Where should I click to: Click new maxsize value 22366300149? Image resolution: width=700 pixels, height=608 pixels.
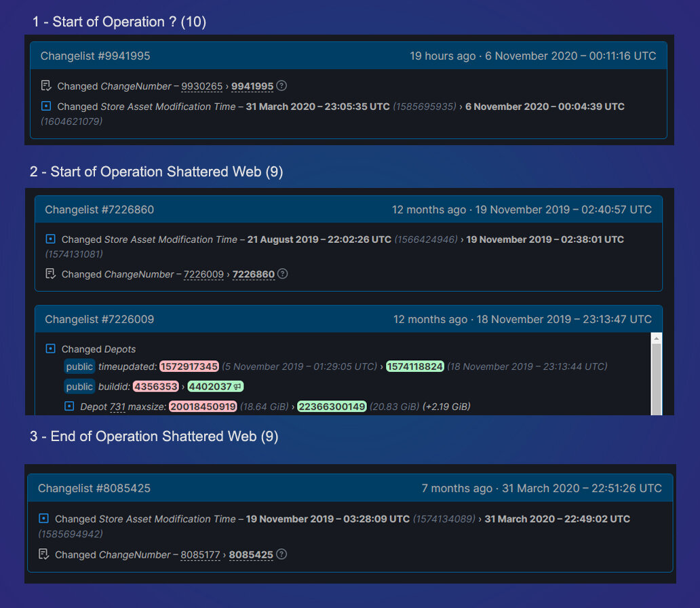[332, 406]
